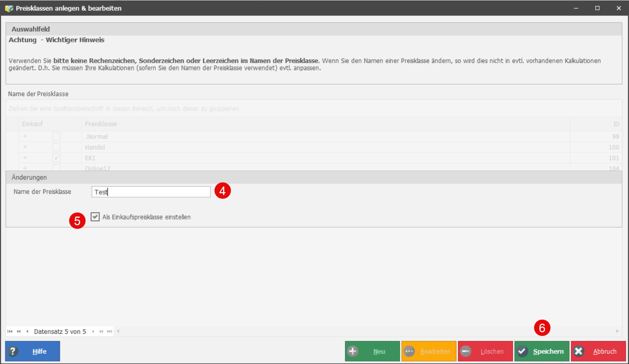This screenshot has width=629, height=364.
Task: Click ID cell 101
Action: 596,158
